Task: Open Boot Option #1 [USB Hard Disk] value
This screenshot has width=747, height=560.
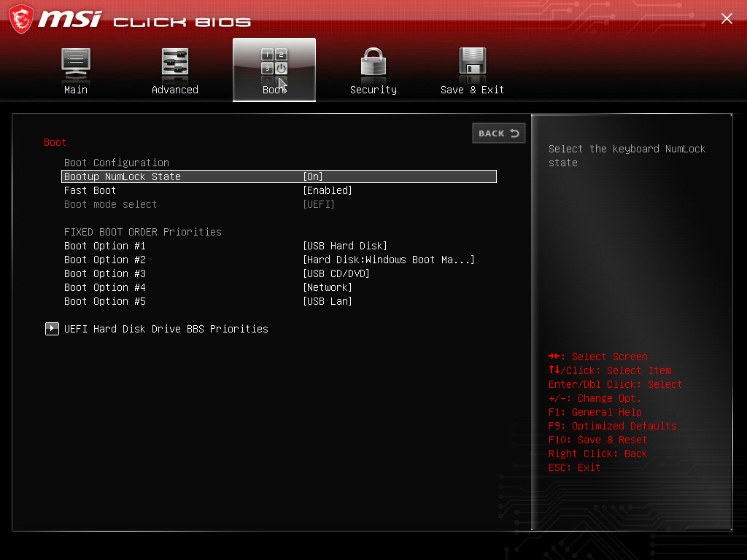Action: pyautogui.click(x=345, y=246)
